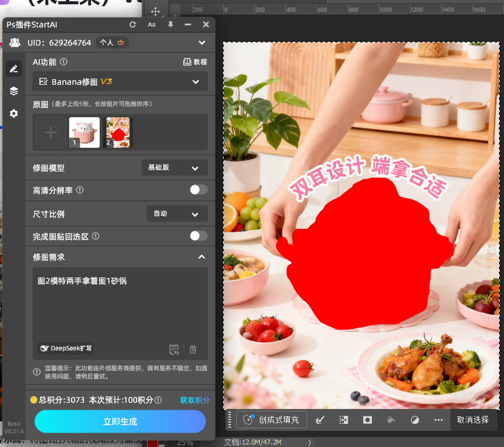Select the second uploaded image thumbnail
This screenshot has width=504, height=447.
(118, 132)
